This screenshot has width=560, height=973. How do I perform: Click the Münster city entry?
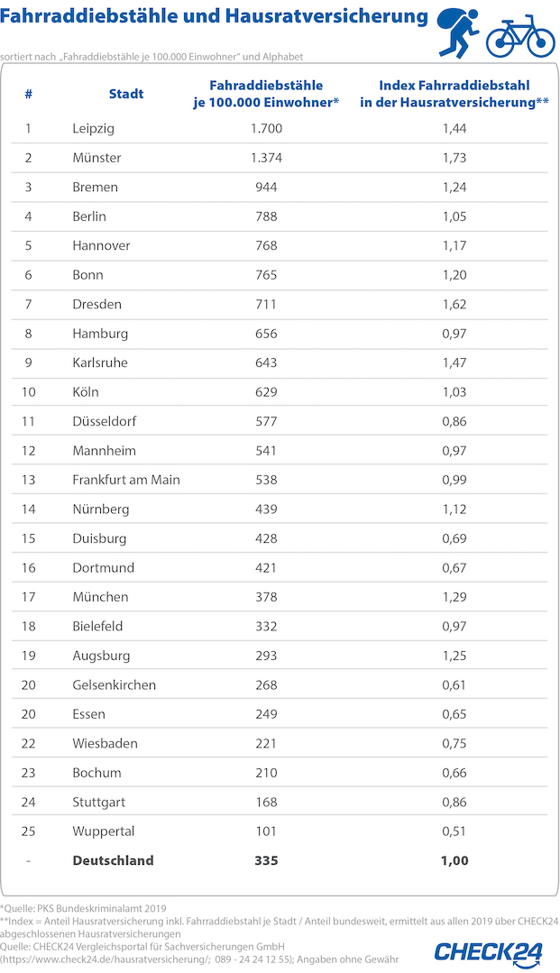pos(96,158)
